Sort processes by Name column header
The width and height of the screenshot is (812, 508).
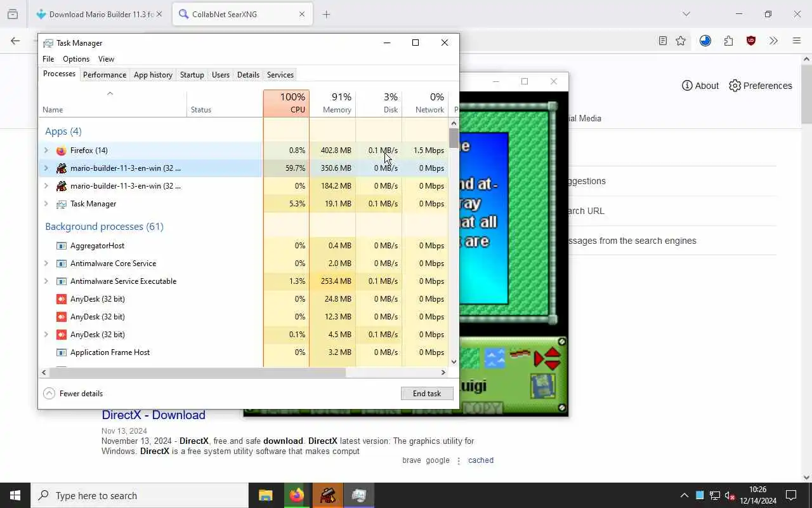(x=113, y=104)
